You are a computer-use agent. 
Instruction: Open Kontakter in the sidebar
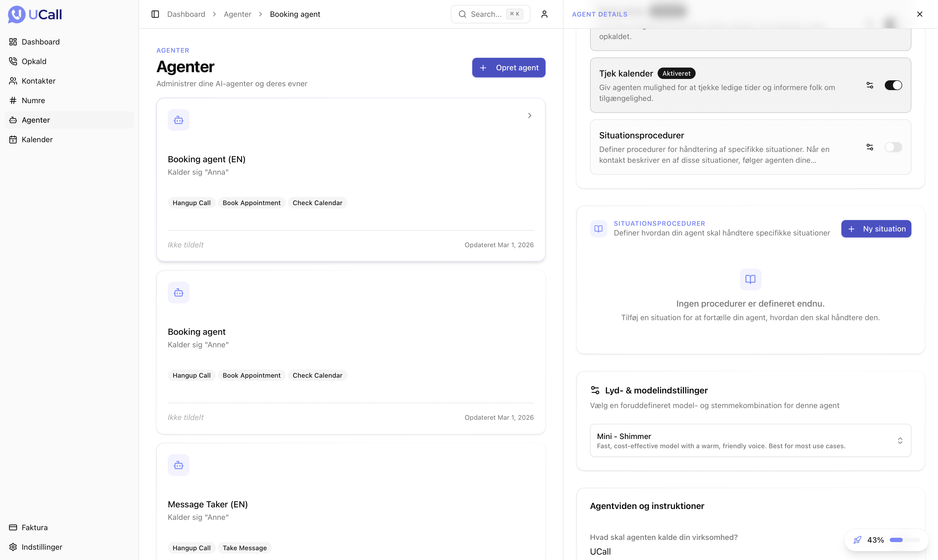pos(69,81)
